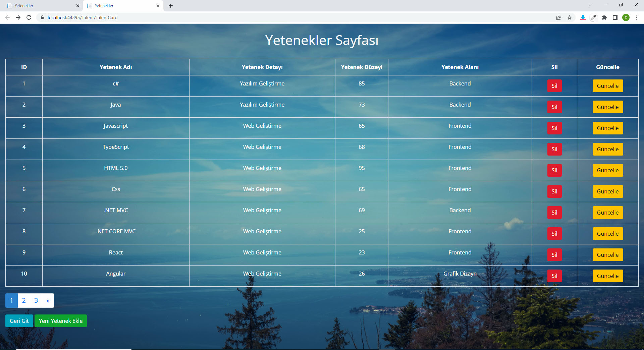This screenshot has width=644, height=350.
Task: Click the address bar URL
Action: [83, 17]
